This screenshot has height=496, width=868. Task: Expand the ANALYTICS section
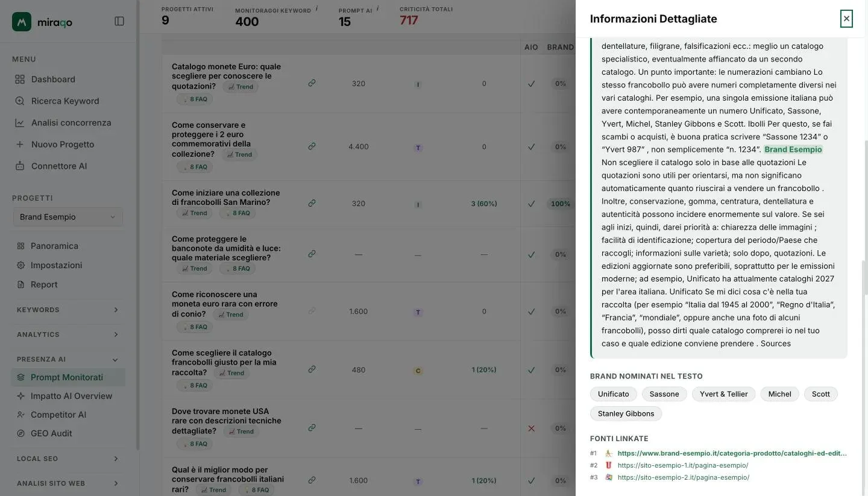68,334
